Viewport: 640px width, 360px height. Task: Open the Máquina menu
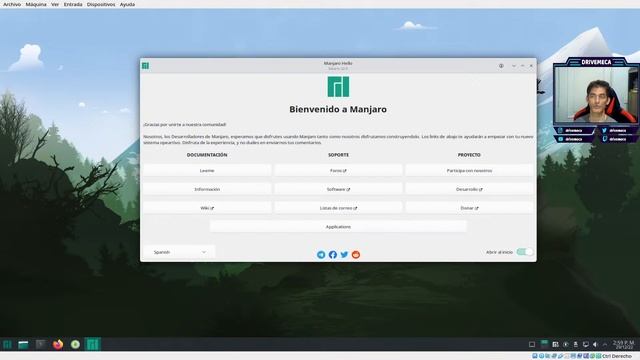(x=36, y=4)
